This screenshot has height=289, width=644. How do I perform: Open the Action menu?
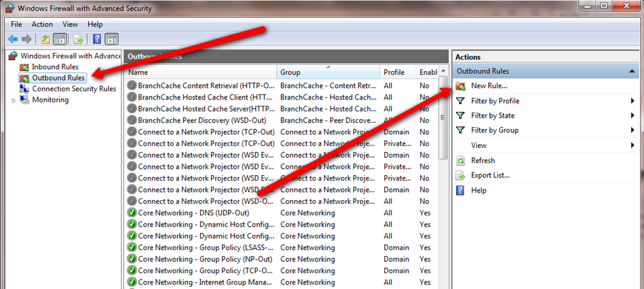[42, 25]
